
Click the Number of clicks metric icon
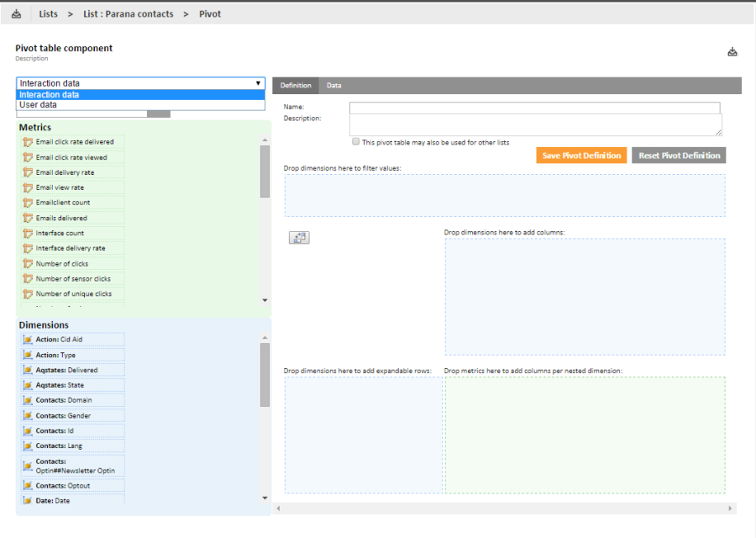pyautogui.click(x=28, y=264)
